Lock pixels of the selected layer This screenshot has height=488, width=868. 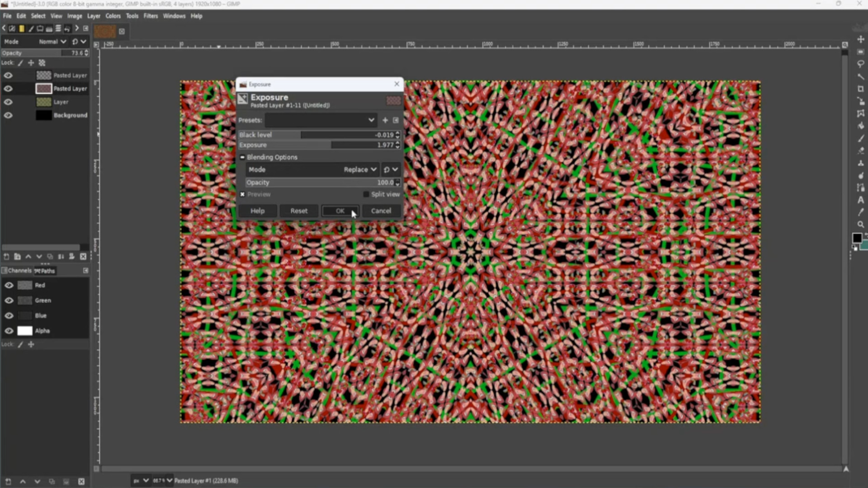20,63
